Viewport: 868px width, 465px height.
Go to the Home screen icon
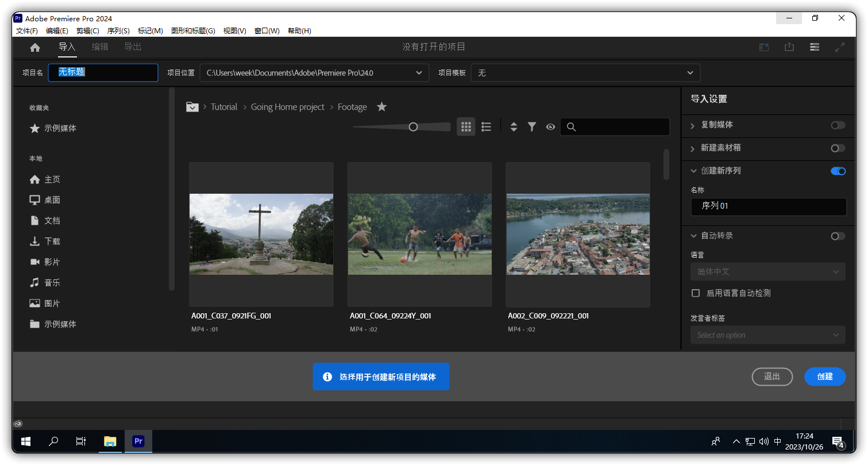pos(35,47)
